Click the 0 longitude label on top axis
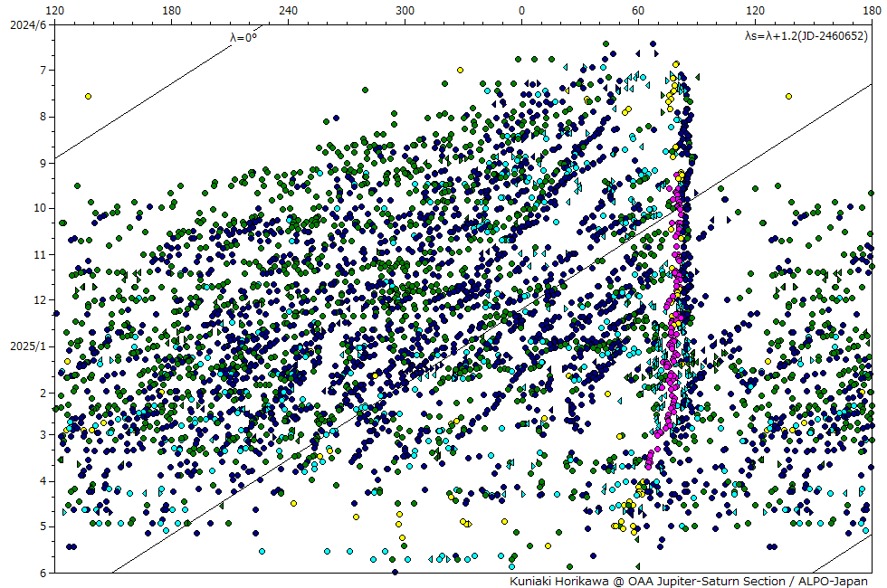This screenshot has height=588, width=887. [x=521, y=10]
